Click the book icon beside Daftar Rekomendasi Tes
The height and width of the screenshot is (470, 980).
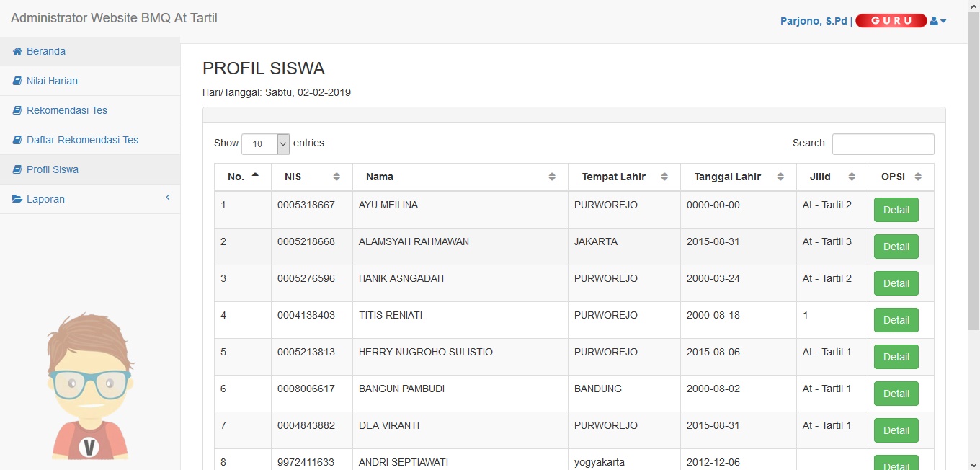(x=17, y=140)
